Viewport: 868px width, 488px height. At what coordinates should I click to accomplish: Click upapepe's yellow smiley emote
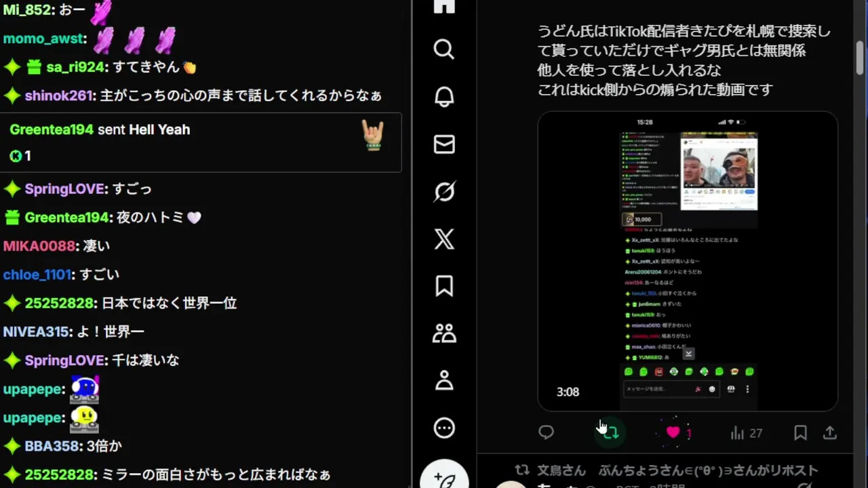(x=85, y=418)
